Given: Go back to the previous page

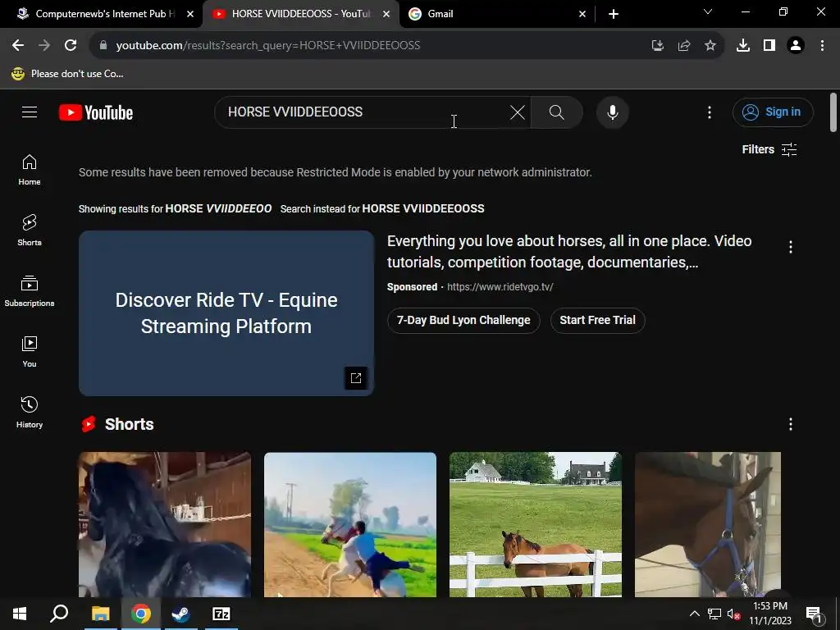Looking at the screenshot, I should click(18, 46).
